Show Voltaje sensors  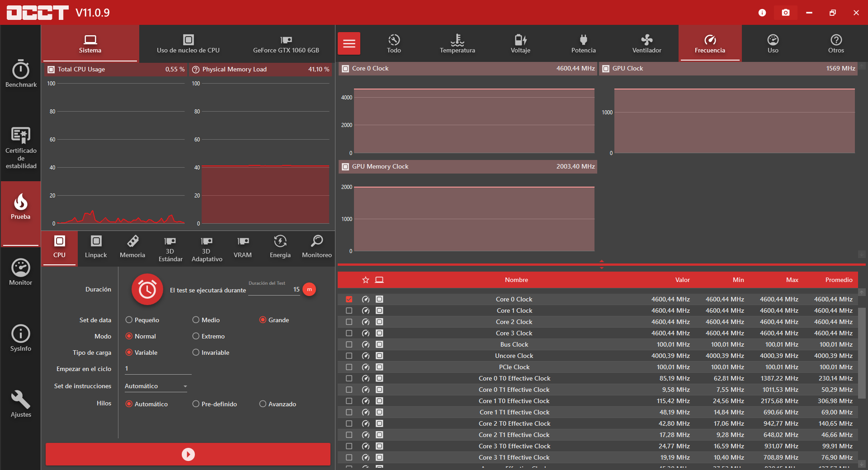click(x=520, y=43)
